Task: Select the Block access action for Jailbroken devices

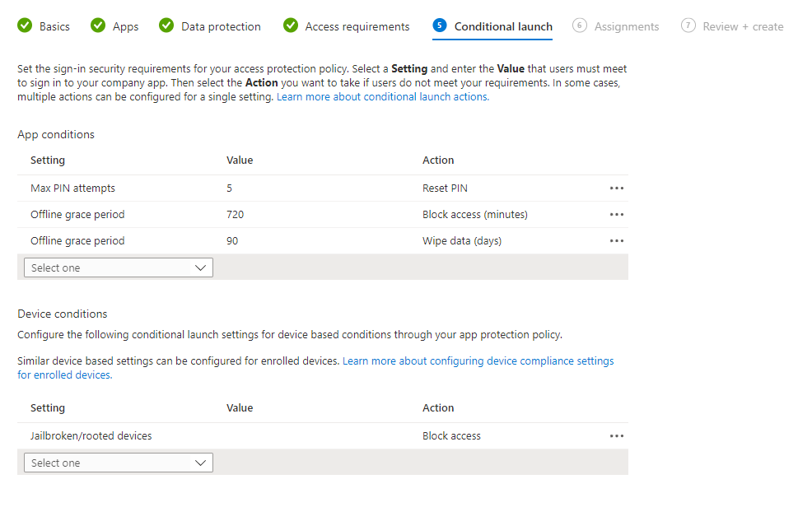Action: click(451, 436)
